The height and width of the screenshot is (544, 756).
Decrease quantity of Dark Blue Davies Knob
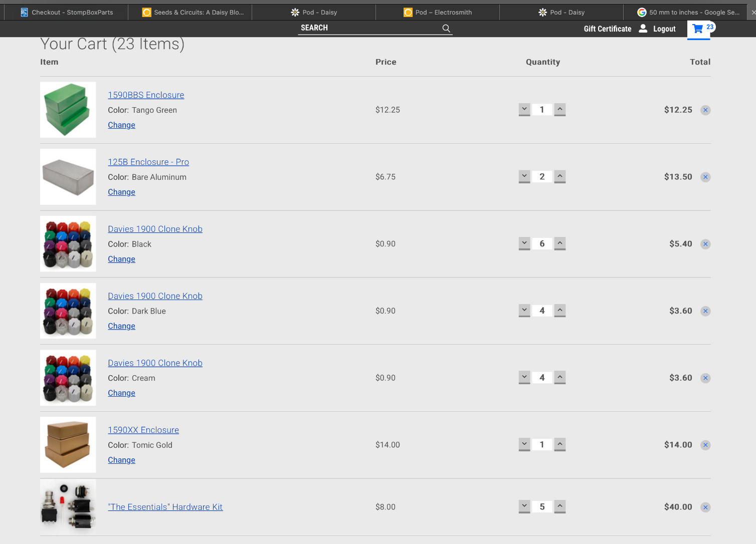[x=524, y=311]
